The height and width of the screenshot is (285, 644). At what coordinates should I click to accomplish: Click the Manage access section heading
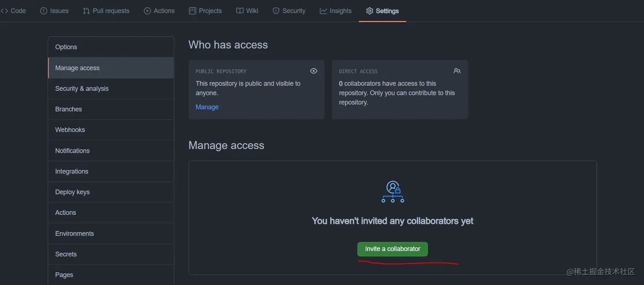[226, 145]
